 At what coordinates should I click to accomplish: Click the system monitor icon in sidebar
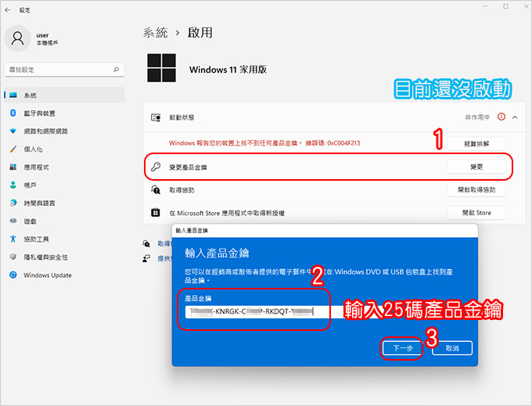click(x=13, y=95)
